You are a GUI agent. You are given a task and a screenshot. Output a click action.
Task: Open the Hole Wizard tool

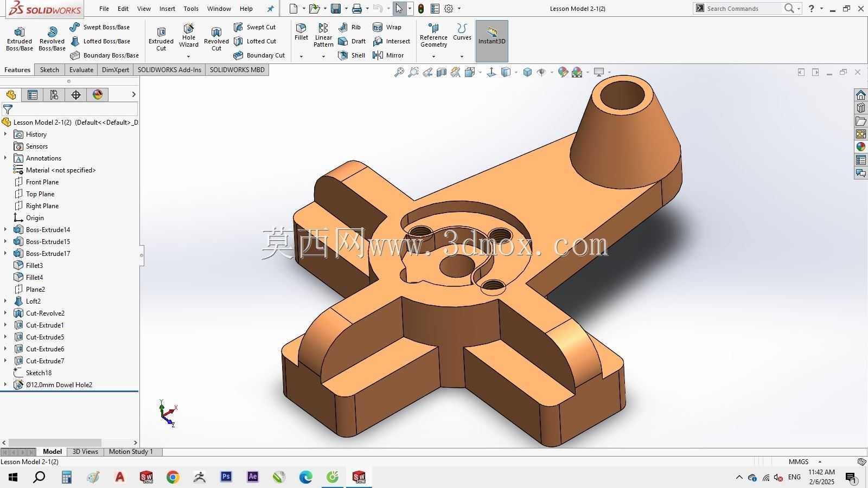(x=189, y=35)
